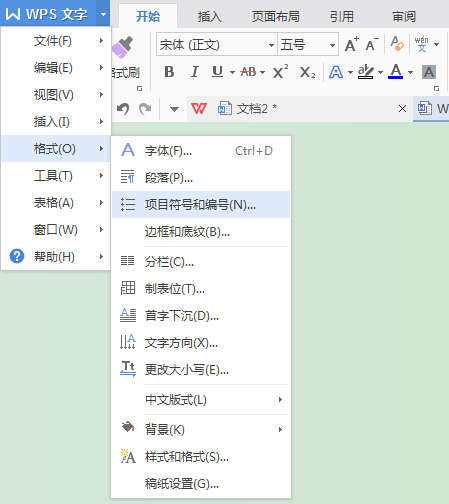Screen dimensions: 449x504
Task: Clear formatting with eraser A icon
Action: (397, 44)
